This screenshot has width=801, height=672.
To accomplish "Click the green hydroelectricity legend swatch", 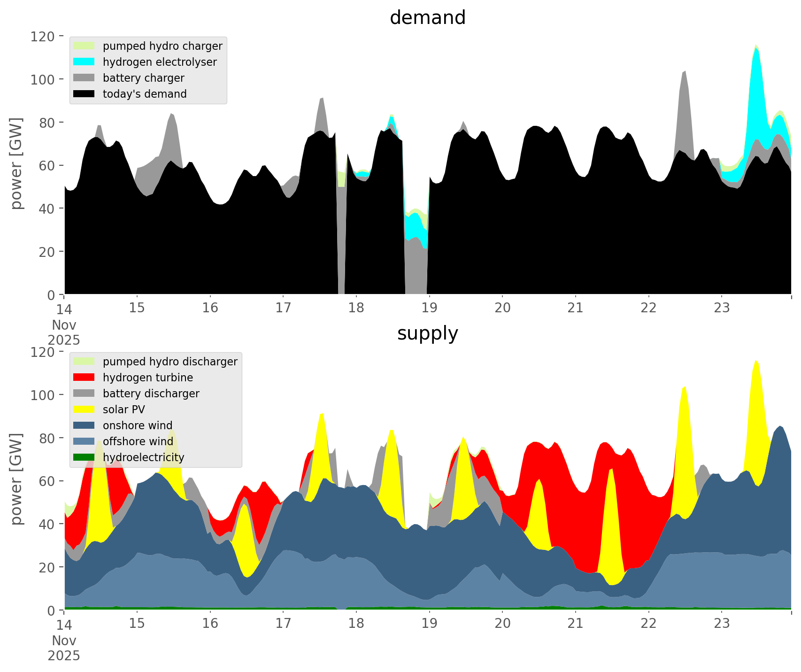I will point(84,457).
